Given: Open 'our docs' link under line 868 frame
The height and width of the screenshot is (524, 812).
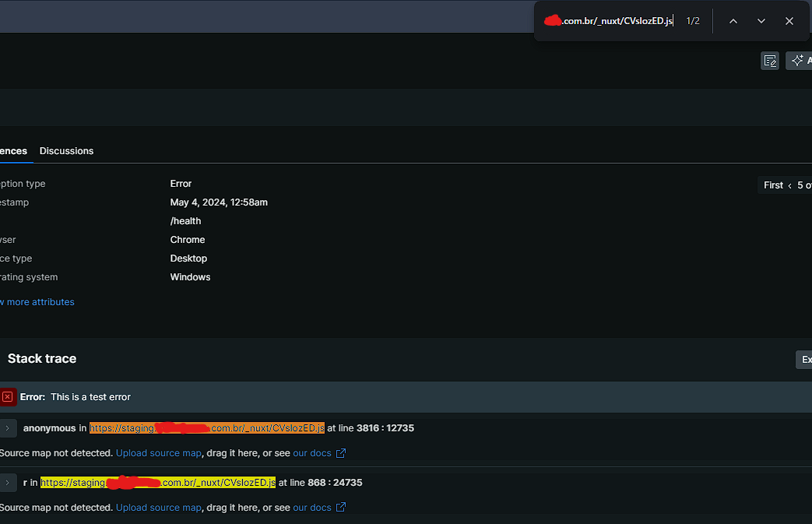Looking at the screenshot, I should 311,508.
